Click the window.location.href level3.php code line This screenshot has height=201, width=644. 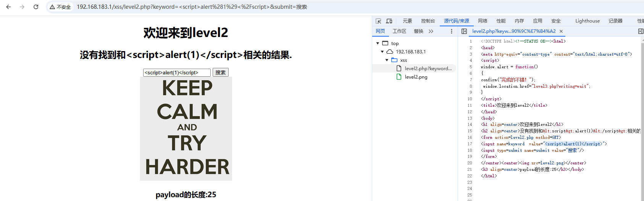point(536,86)
